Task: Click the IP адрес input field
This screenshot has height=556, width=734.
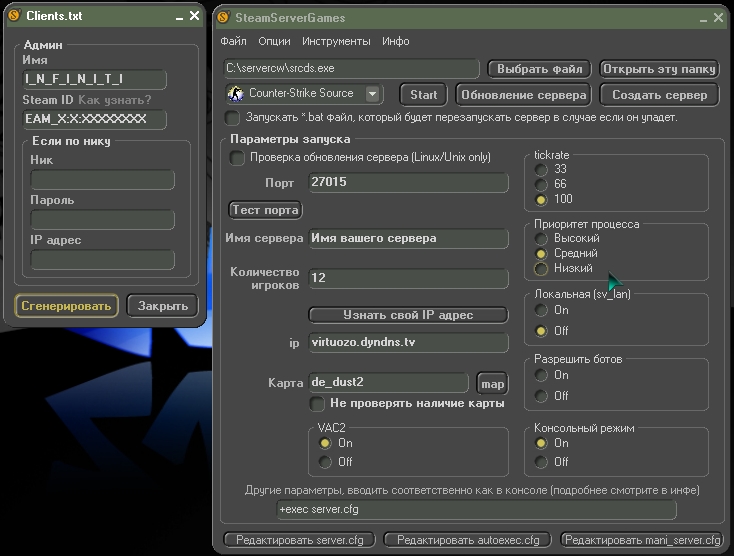Action: (x=103, y=260)
